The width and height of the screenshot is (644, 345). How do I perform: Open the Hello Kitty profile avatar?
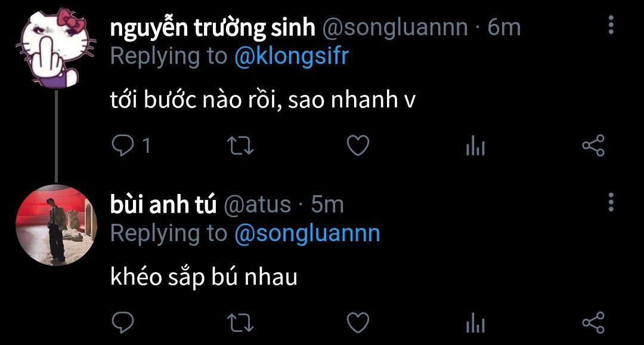click(x=55, y=48)
